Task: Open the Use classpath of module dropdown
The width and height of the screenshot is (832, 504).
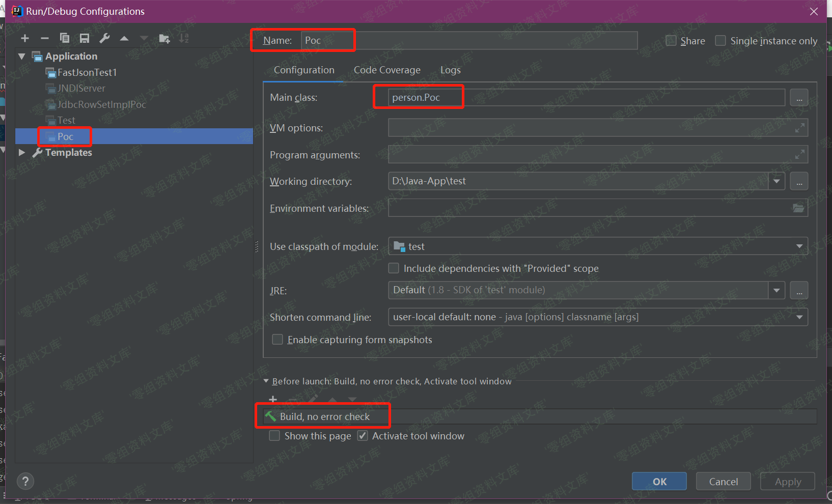Action: pyautogui.click(x=598, y=246)
